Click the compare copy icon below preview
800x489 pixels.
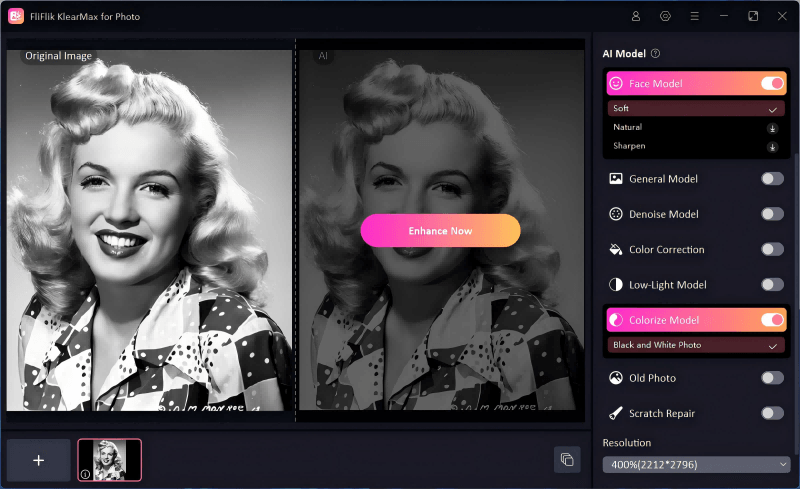567,459
